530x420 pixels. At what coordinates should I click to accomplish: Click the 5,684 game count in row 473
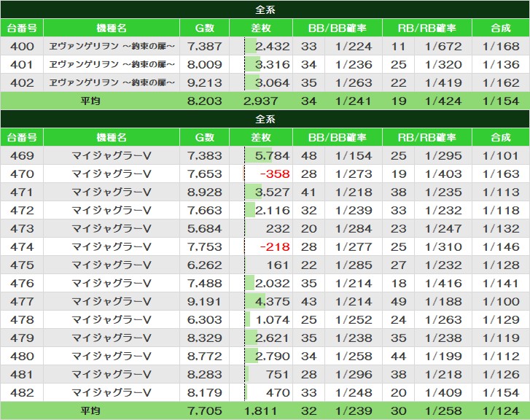[x=205, y=229]
